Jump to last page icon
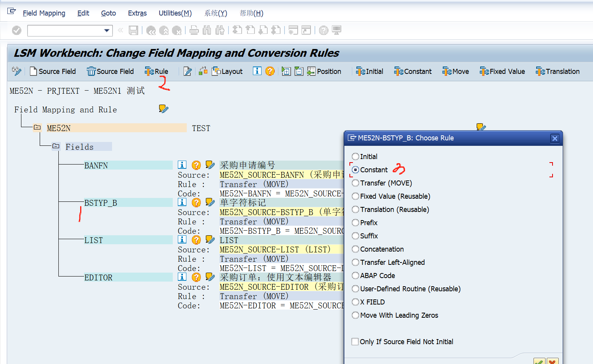Image resolution: width=593 pixels, height=364 pixels. (x=276, y=30)
